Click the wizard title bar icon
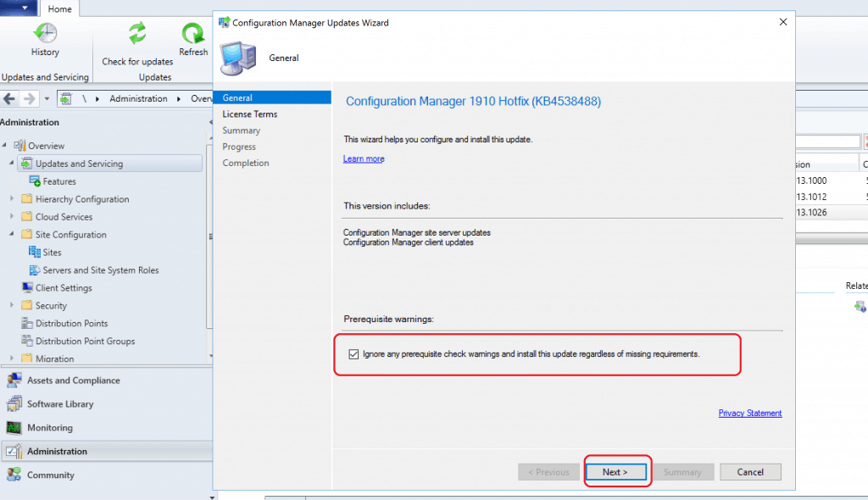868x500 pixels. [x=224, y=23]
